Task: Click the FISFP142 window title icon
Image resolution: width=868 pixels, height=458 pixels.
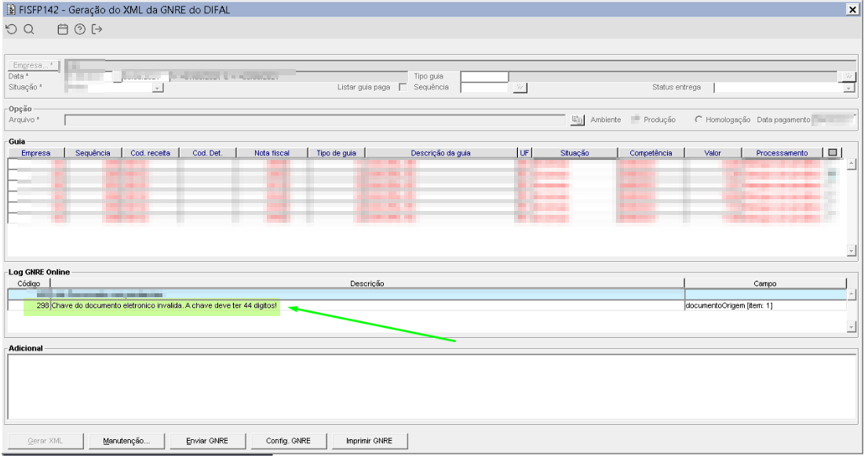Action: [x=10, y=9]
